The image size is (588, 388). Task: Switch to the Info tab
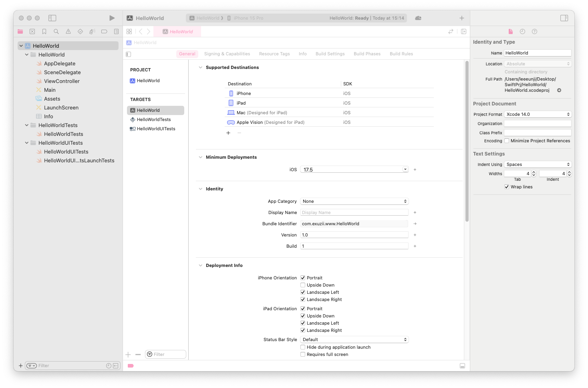point(303,54)
